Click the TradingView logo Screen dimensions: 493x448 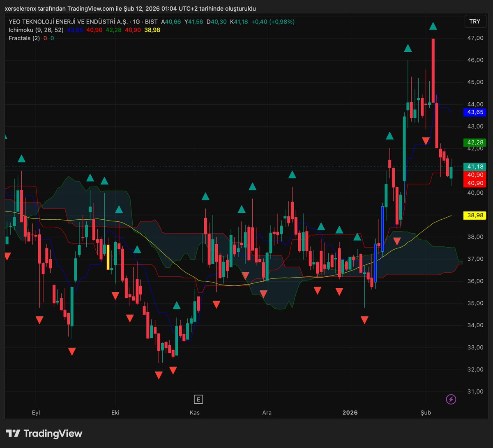click(44, 434)
